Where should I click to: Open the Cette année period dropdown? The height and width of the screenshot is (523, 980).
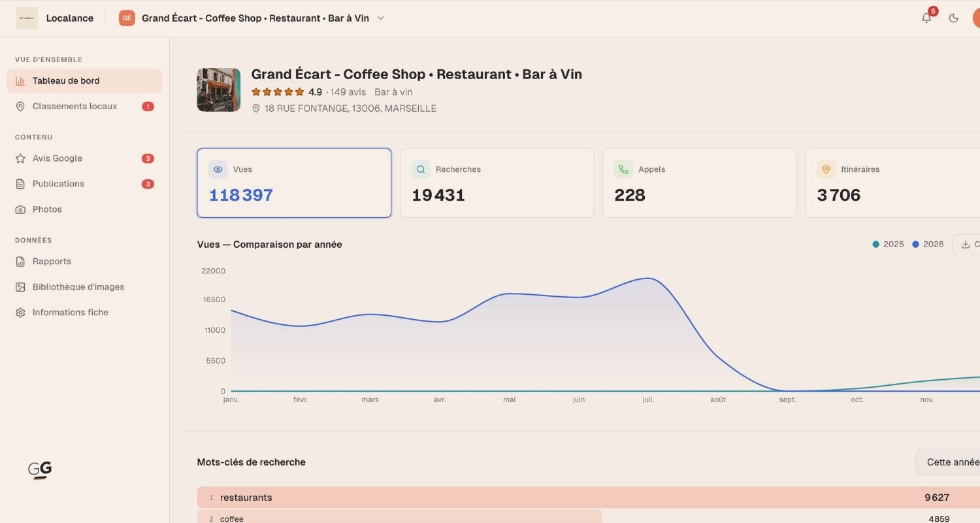pyautogui.click(x=948, y=462)
